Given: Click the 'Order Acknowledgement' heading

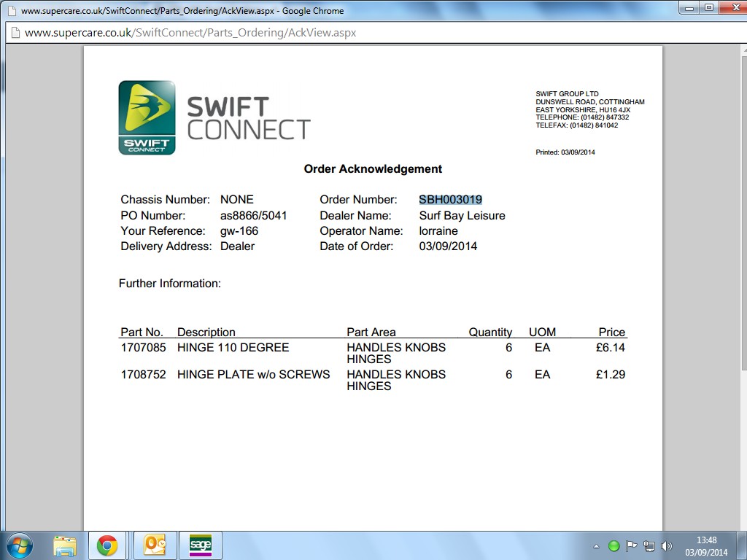Looking at the screenshot, I should pos(373,169).
